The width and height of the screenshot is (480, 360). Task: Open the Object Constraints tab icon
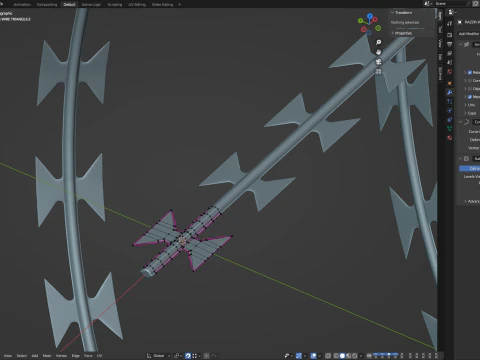[450, 119]
